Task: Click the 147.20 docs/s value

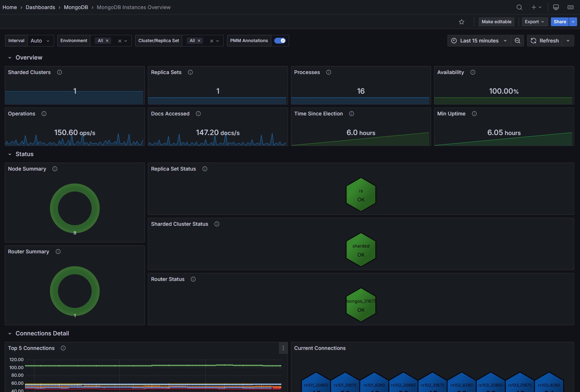Action: pos(218,132)
